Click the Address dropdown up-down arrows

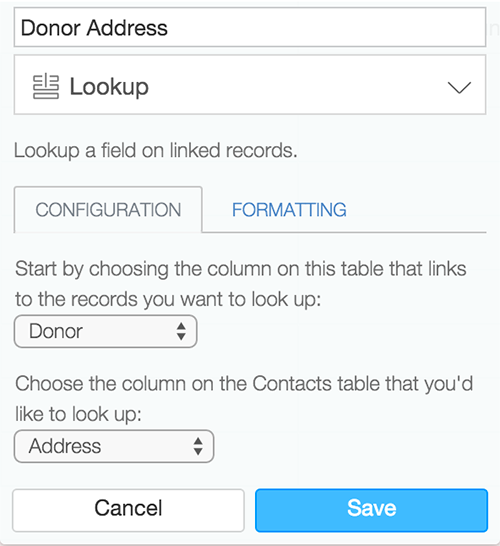(198, 446)
